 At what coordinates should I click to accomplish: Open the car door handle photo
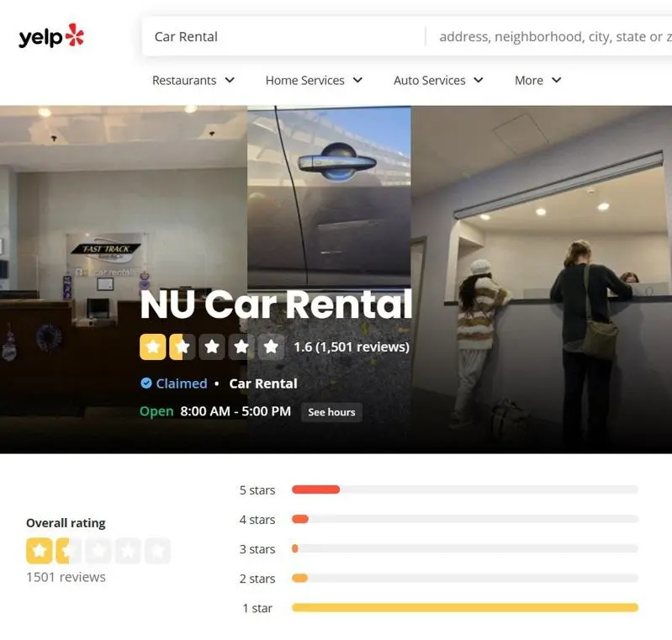tap(329, 196)
